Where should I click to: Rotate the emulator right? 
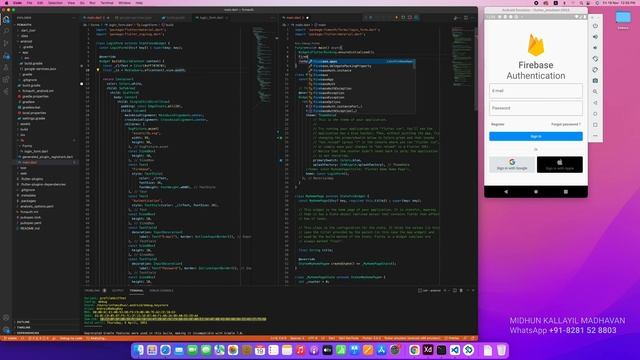tap(595, 70)
